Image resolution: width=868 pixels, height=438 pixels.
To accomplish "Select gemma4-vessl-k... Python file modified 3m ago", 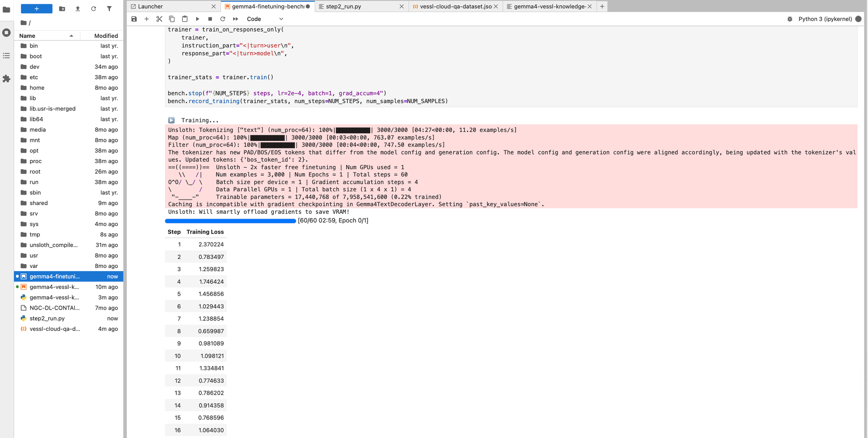I will pos(69,297).
